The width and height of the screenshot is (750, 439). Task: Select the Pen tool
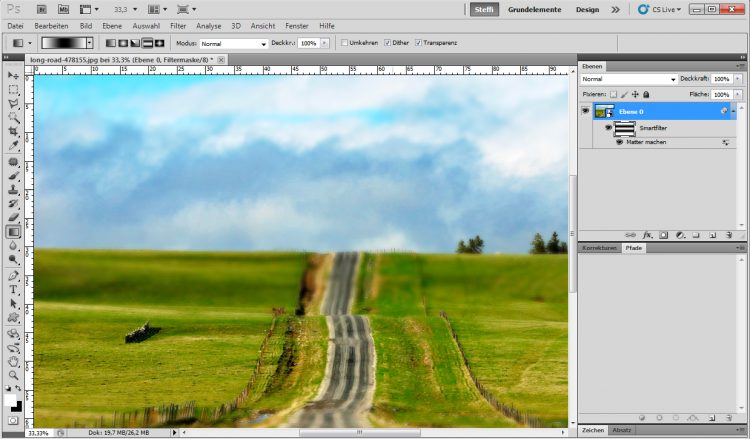click(x=13, y=276)
